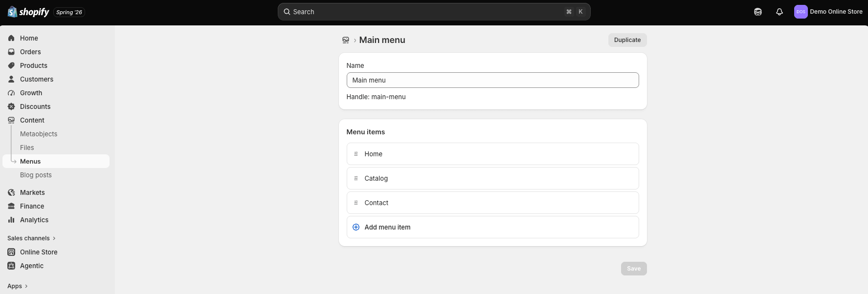This screenshot has height=294, width=868.
Task: Click the Growth gauge icon
Action: pos(11,93)
